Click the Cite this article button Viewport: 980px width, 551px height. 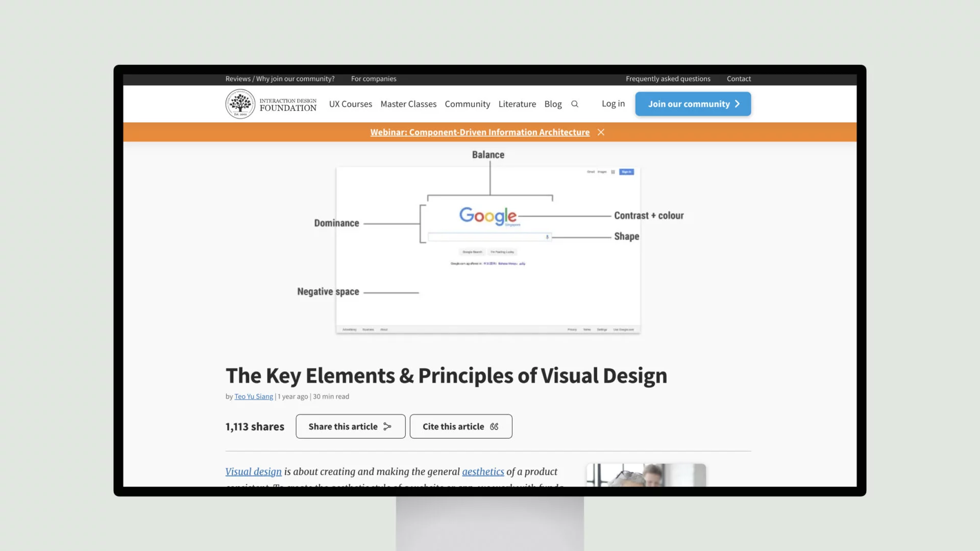[x=461, y=427]
